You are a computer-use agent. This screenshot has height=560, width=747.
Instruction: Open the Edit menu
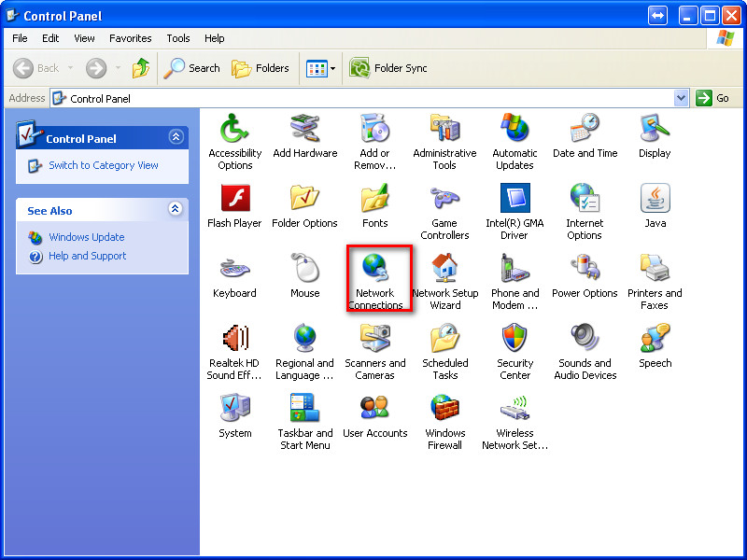click(x=50, y=38)
